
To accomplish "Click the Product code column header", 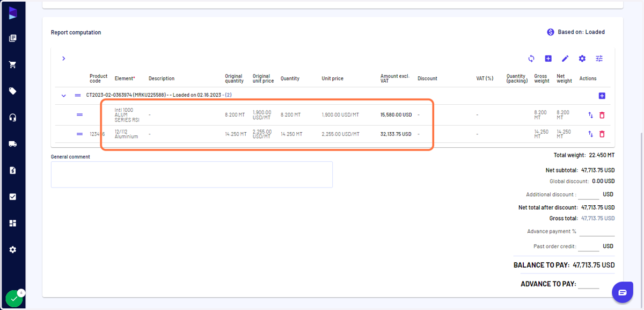I will coord(99,78).
